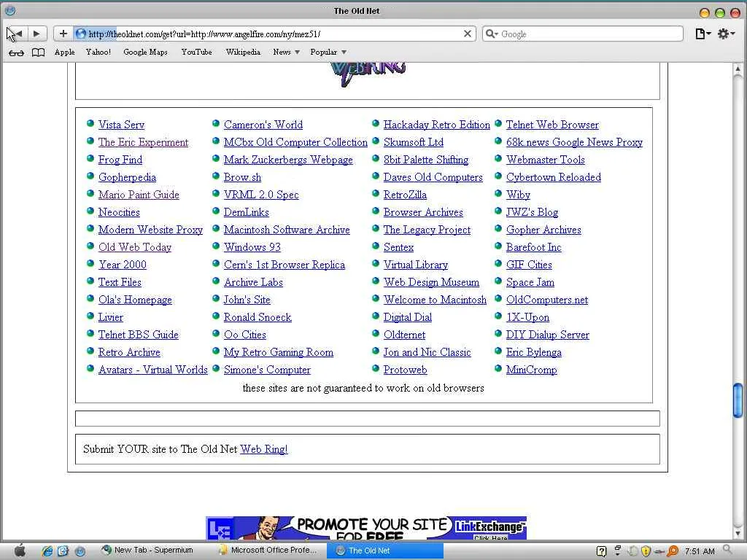Viewport: 747px width, 560px height.
Task: Open Avatars - Virtual Worlds link
Action: (x=153, y=370)
